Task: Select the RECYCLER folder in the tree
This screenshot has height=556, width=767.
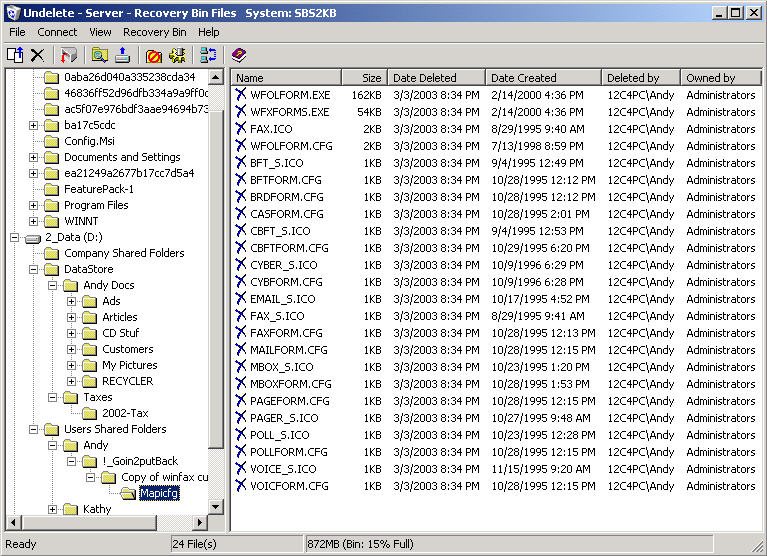Action: point(127,381)
